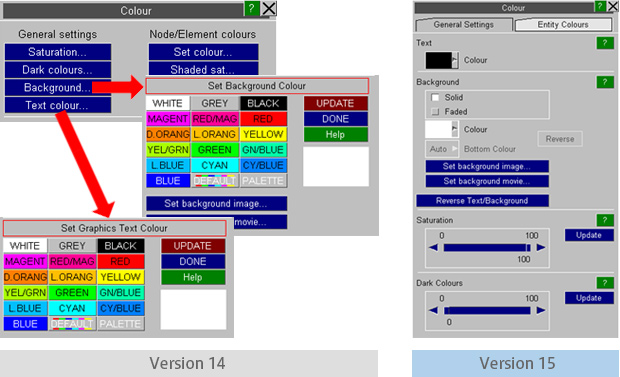
Task: Open the Text colour dropdown arrow
Action: tap(455, 61)
